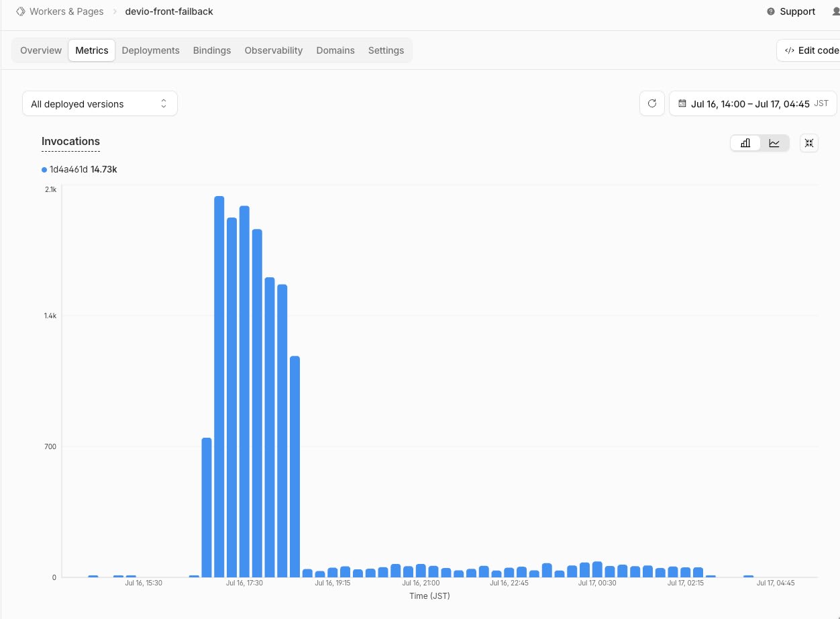This screenshot has width=840, height=619.
Task: Click the tallest invocations bar
Action: click(x=219, y=387)
